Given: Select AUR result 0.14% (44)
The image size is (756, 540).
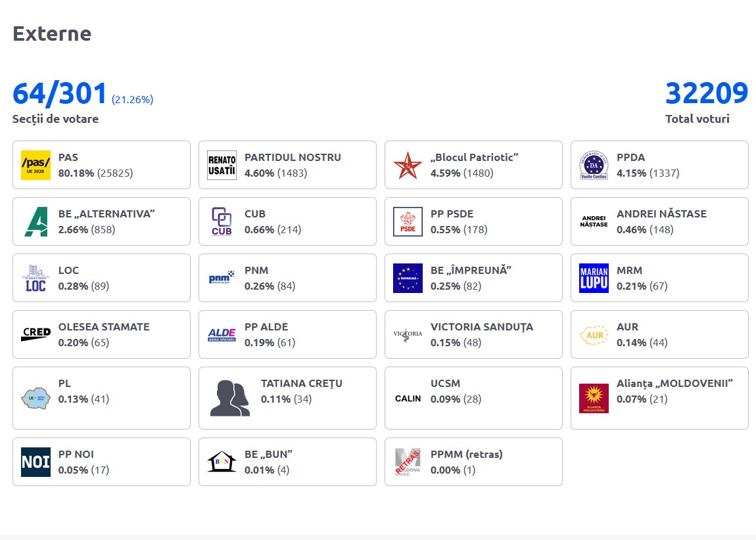Looking at the screenshot, I should (x=642, y=342).
